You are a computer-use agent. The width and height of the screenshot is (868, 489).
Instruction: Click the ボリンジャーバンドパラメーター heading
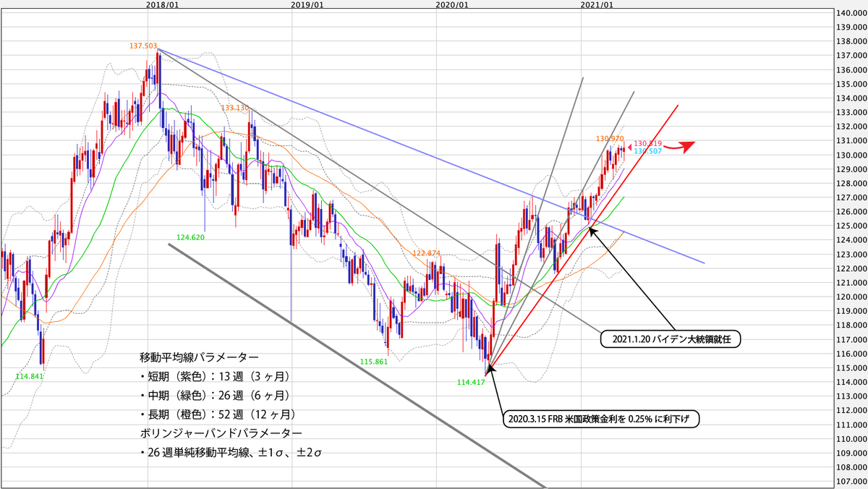click(221, 433)
